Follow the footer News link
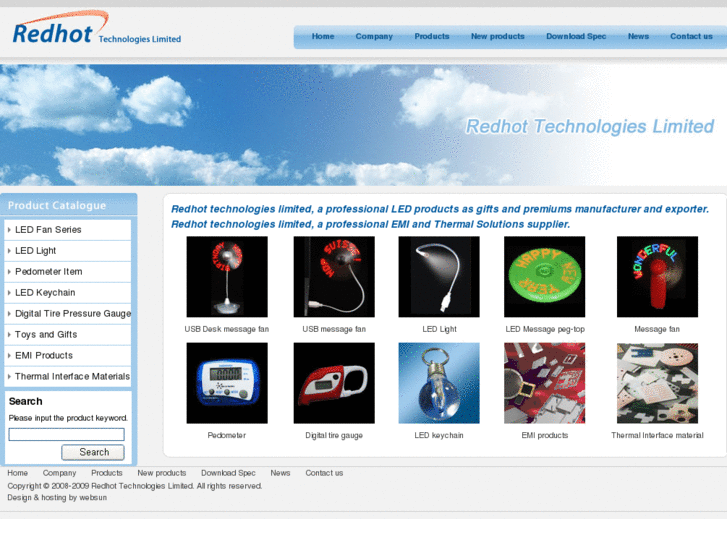 point(280,473)
